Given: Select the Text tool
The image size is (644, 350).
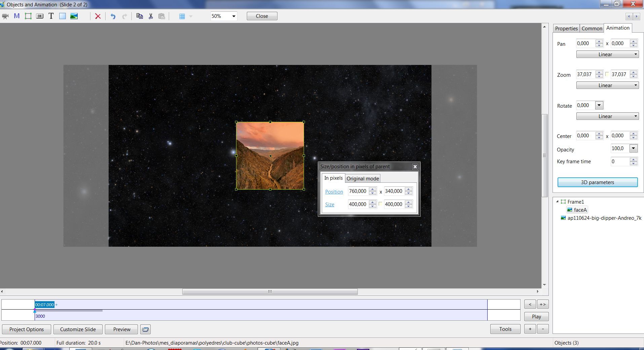Looking at the screenshot, I should point(51,16).
